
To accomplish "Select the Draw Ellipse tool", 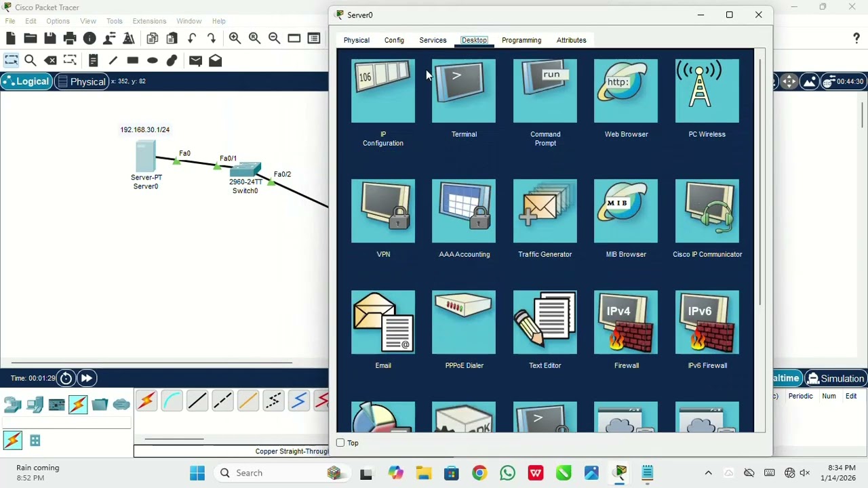I will click(x=153, y=60).
